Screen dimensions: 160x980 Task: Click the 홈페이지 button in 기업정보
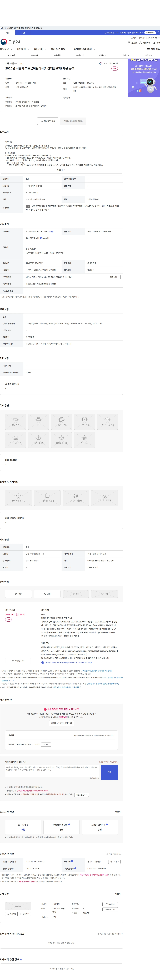pos(110,904)
